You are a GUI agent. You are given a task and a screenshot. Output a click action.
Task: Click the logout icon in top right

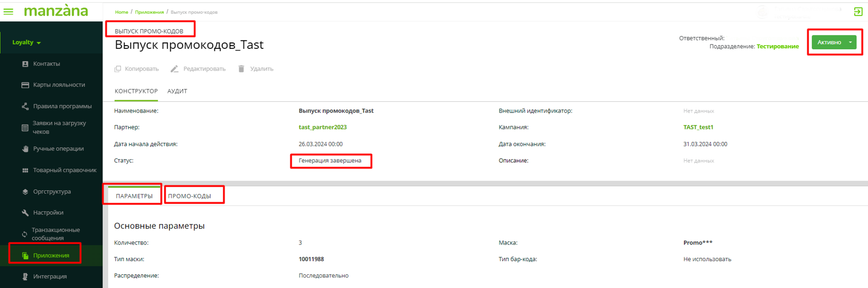coord(857,12)
